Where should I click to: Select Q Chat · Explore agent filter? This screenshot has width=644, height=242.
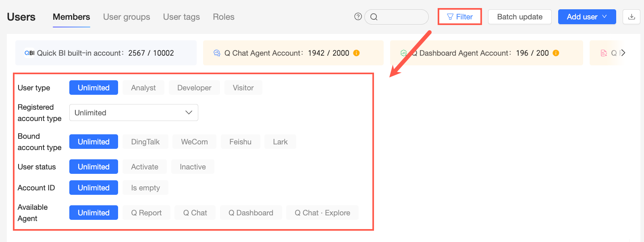(322, 213)
